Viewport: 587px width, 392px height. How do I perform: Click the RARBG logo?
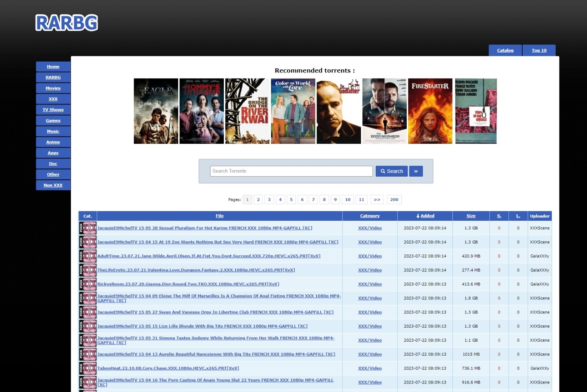[66, 23]
